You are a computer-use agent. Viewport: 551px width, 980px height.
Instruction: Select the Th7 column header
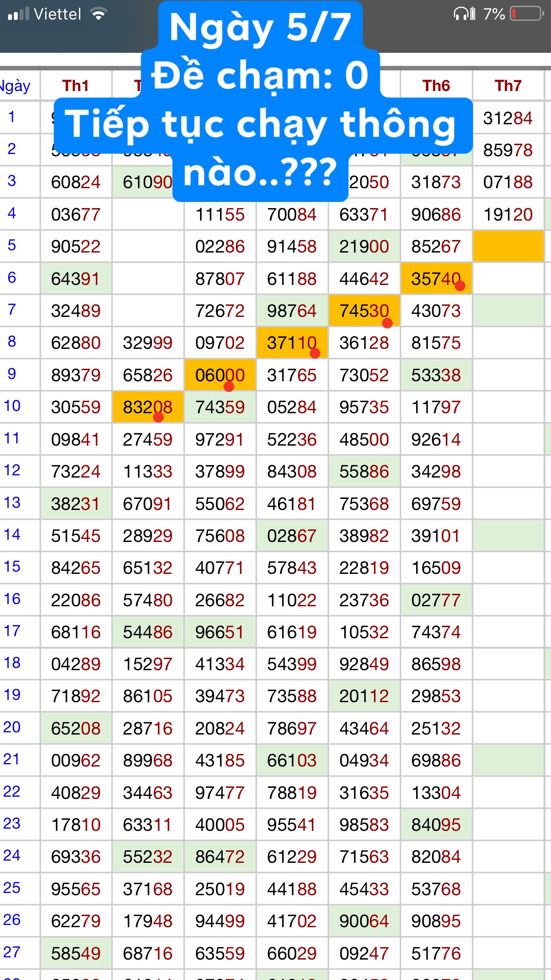tap(508, 86)
